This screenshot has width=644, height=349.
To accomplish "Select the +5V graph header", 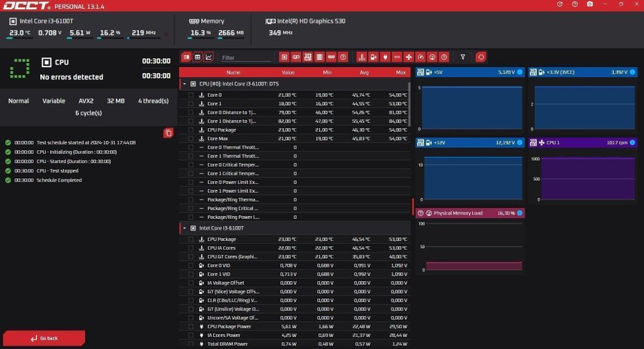I will pos(470,72).
